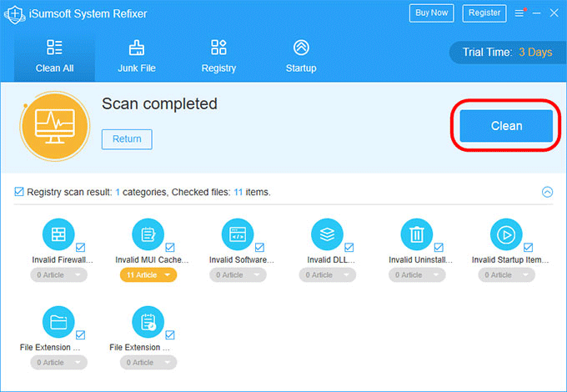The width and height of the screenshot is (567, 392).
Task: Expand the 11 Article dropdown under MUI Cache
Action: [148, 275]
